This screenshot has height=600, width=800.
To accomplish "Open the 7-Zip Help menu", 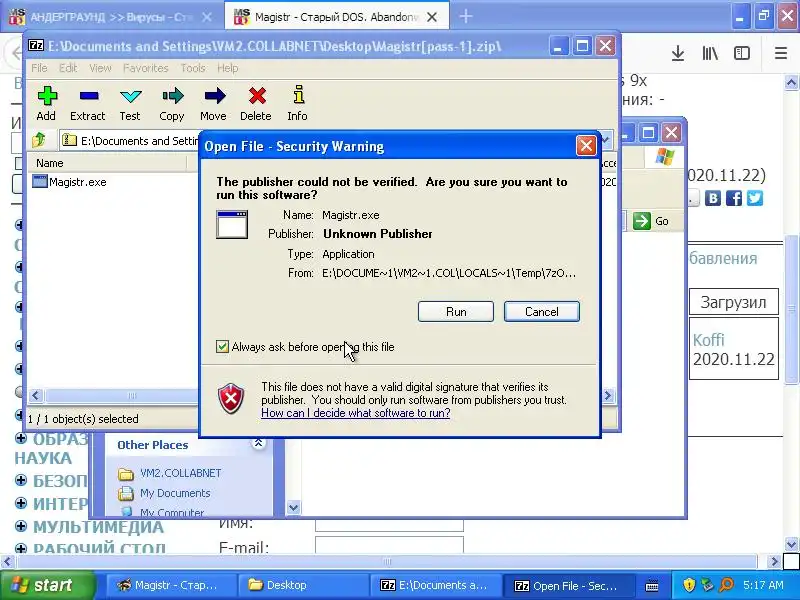I will tap(228, 68).
